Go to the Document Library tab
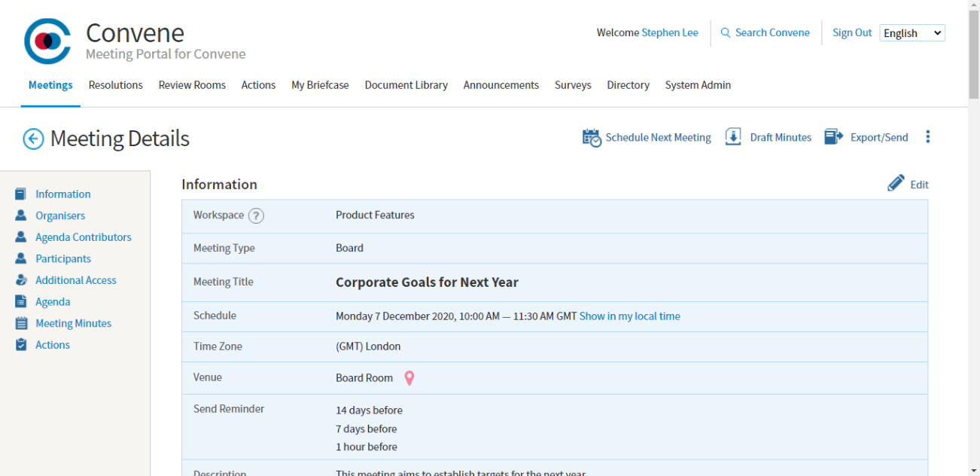 pyautogui.click(x=406, y=85)
